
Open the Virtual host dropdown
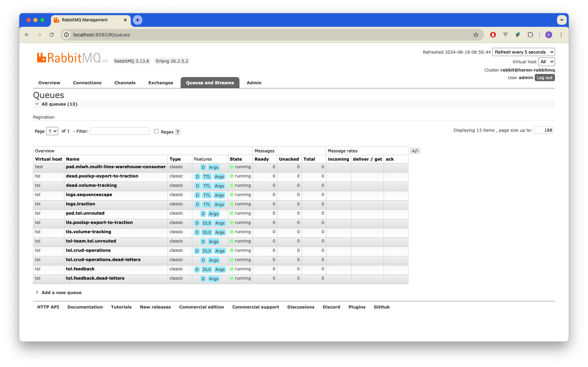(x=546, y=62)
